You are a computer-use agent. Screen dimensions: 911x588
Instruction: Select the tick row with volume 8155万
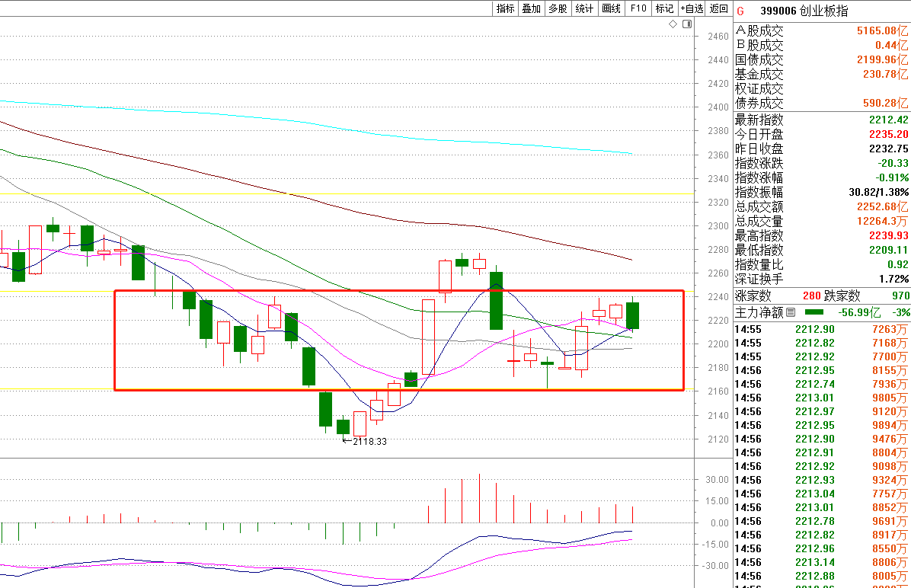pyautogui.click(x=822, y=371)
